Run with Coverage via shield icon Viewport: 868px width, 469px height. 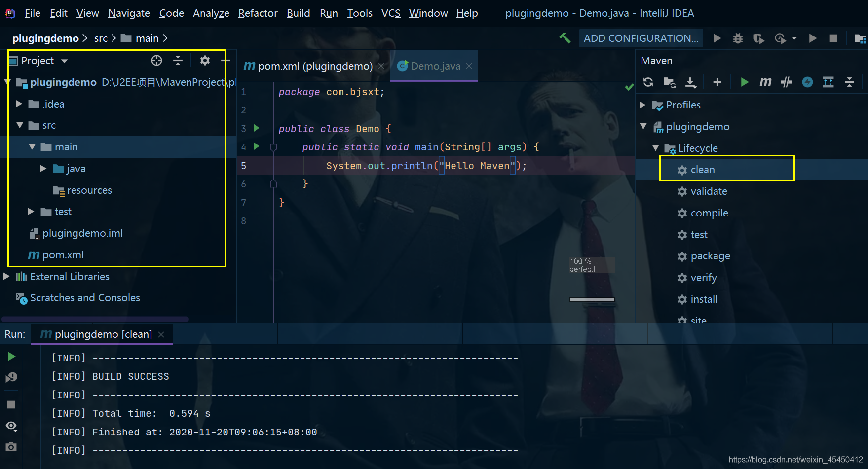758,38
